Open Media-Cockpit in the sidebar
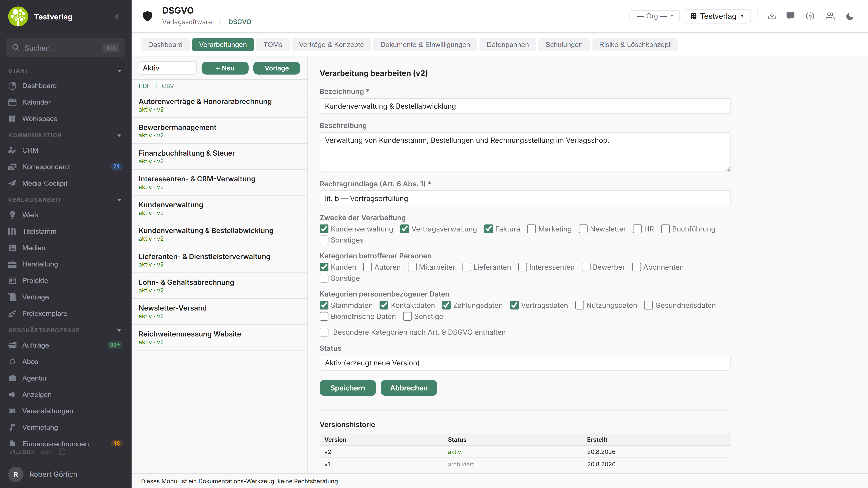Image resolution: width=868 pixels, height=488 pixels. [x=65, y=183]
